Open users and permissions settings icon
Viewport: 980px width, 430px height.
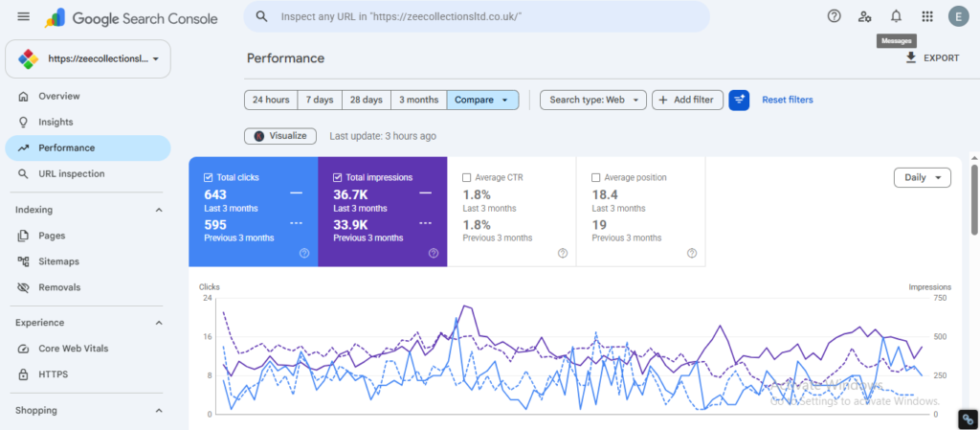pos(865,16)
